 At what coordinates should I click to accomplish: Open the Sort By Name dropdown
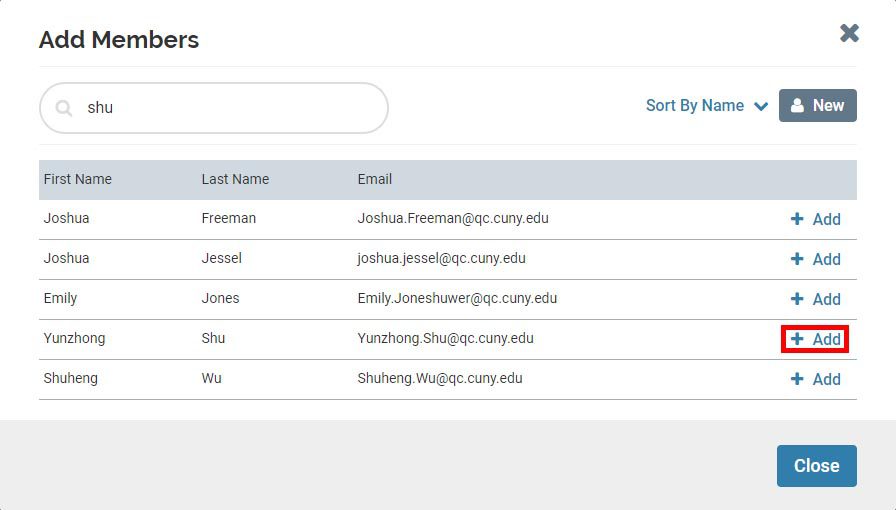coord(707,106)
